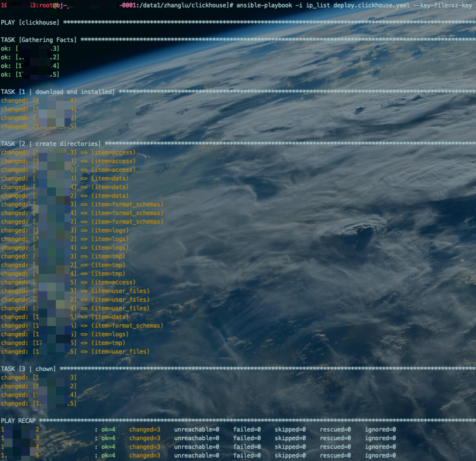Click 'deploy.clickhouse.yaml' in the command line
This screenshot has height=461, width=476.
(372, 5)
